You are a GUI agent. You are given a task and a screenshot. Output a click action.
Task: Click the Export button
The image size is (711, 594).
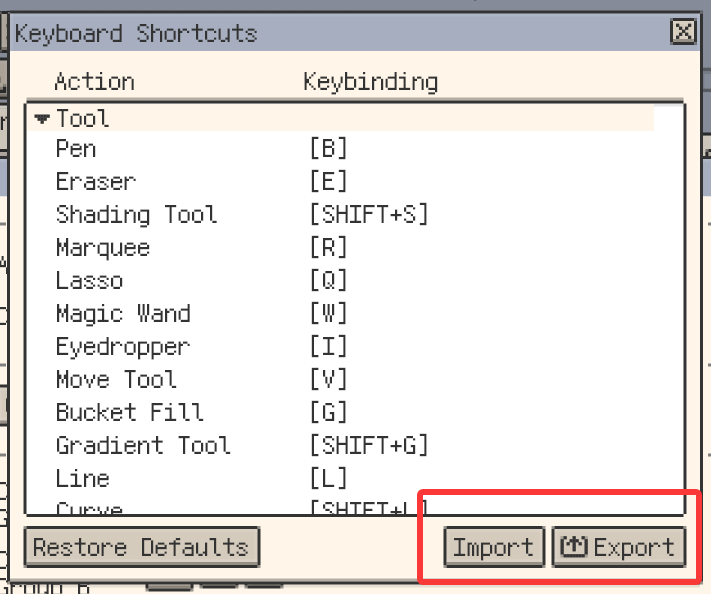point(619,547)
